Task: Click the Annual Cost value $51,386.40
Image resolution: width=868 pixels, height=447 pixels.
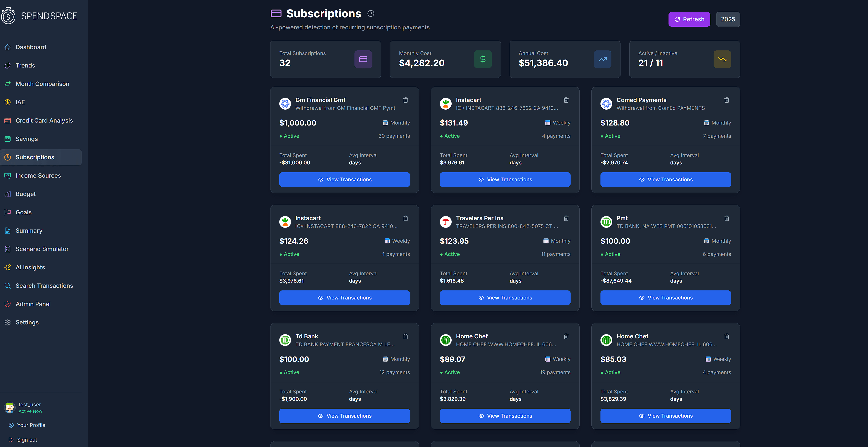Action: [543, 63]
